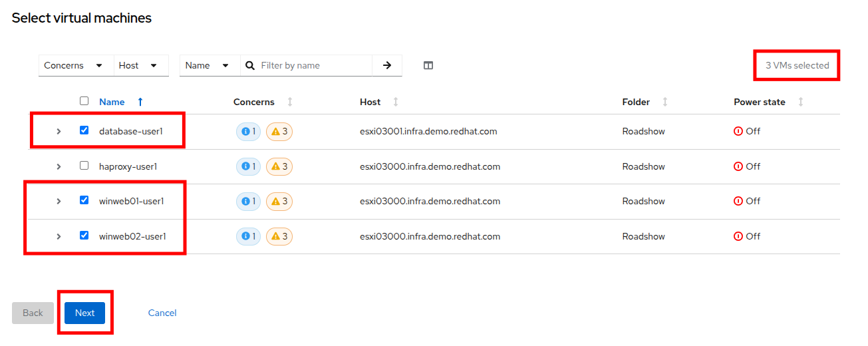The height and width of the screenshot is (346, 868).
Task: Uncheck the database-user1 checkbox
Action: (x=84, y=130)
